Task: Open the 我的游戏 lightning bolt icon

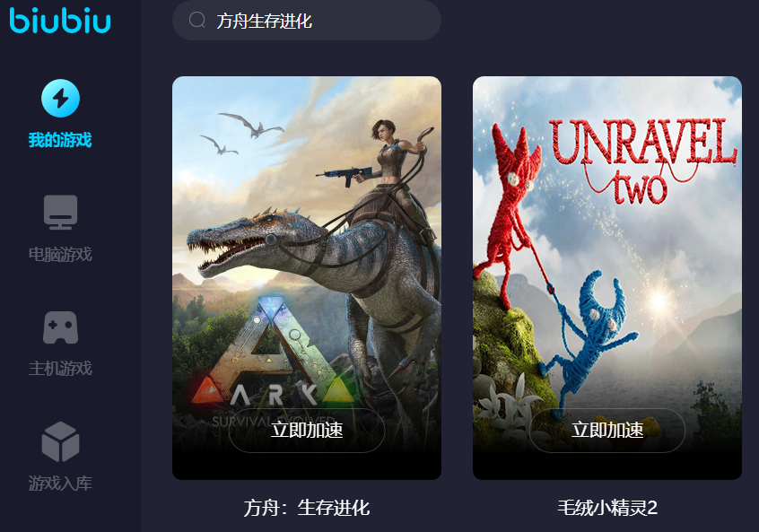Action: point(60,99)
